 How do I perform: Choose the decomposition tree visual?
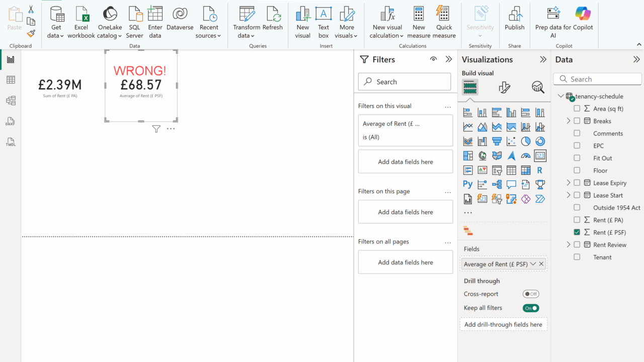coord(497,185)
